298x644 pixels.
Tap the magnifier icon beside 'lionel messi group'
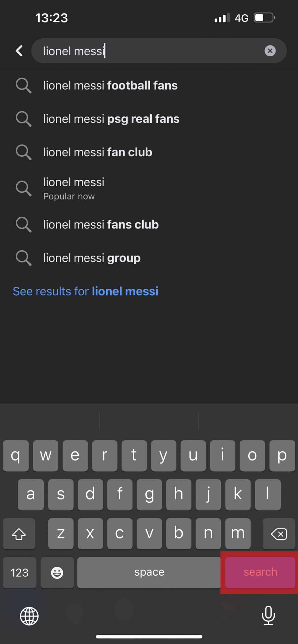click(x=24, y=258)
